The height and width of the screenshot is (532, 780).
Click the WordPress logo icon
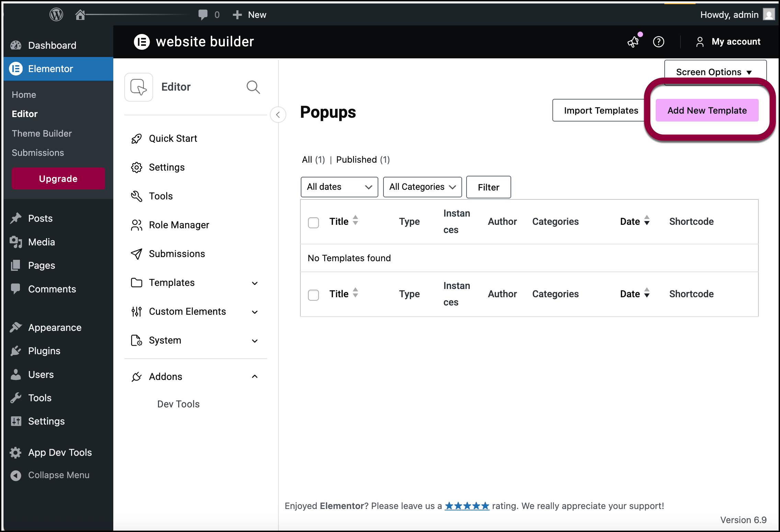[56, 15]
